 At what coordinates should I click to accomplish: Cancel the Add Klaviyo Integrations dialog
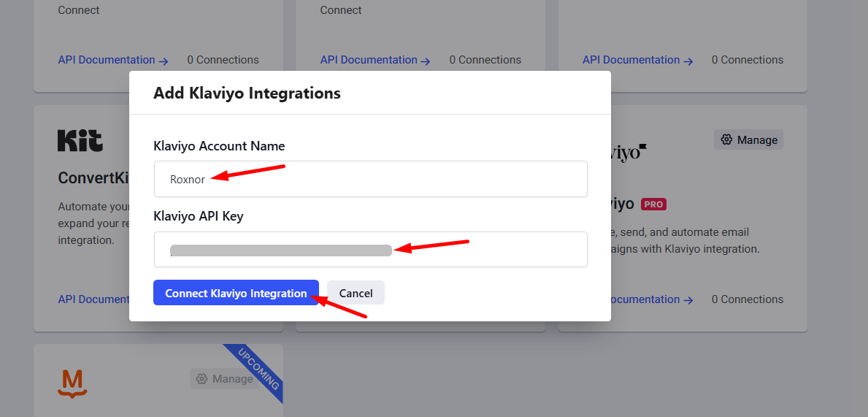tap(356, 292)
